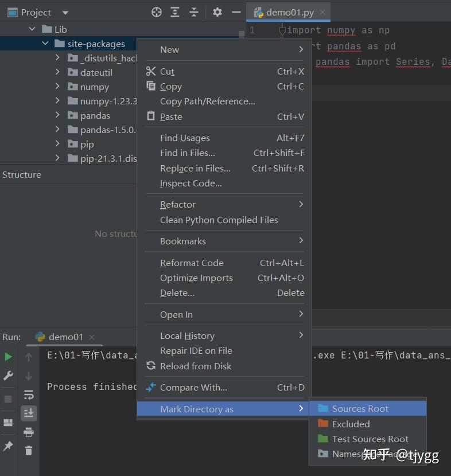Toggle soft-wrap icon in Run panel
The width and height of the screenshot is (451, 476).
tap(29, 395)
